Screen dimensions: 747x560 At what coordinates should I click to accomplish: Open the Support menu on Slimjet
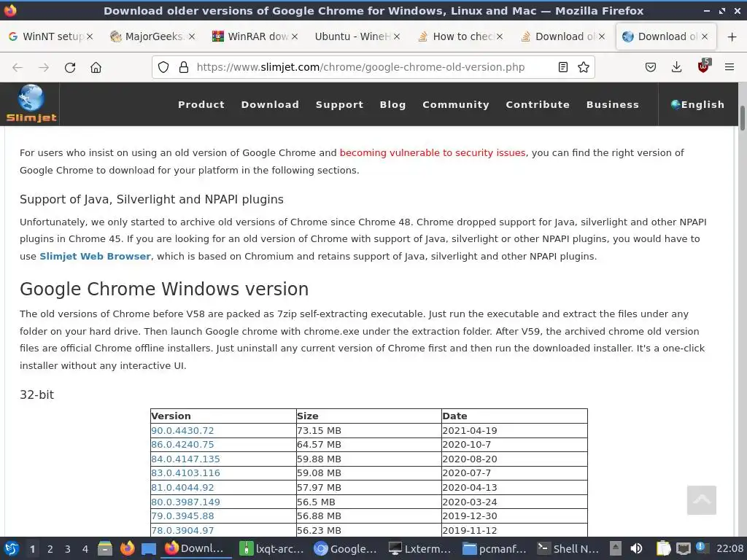[339, 104]
